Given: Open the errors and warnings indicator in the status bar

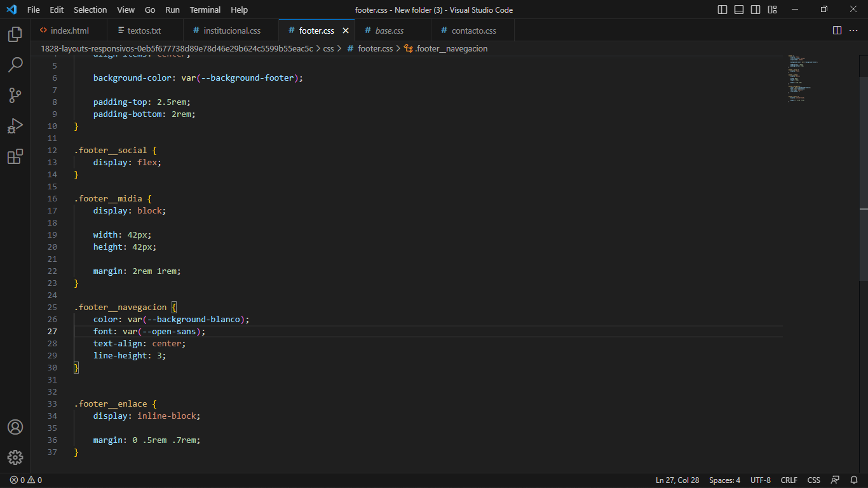Looking at the screenshot, I should click(x=26, y=480).
